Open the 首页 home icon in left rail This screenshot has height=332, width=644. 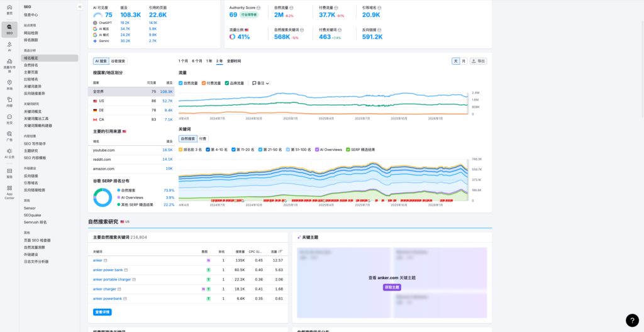click(x=9, y=9)
